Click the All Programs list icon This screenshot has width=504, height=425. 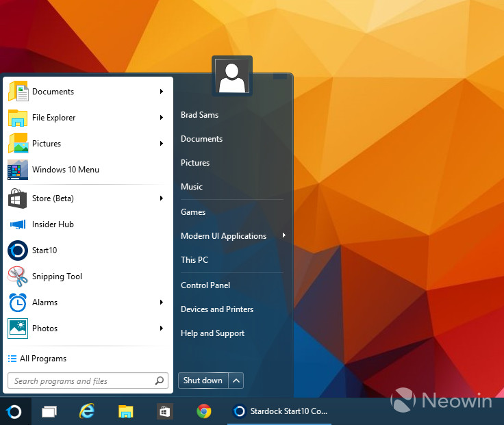12,359
